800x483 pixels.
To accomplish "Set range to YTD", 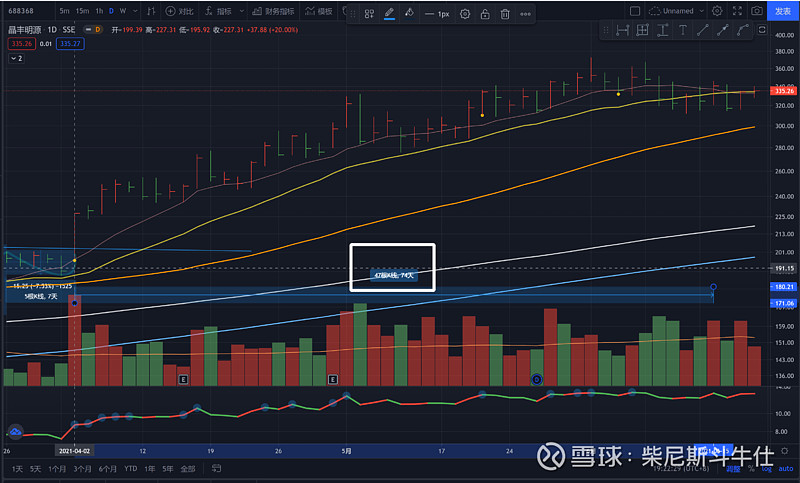I will click(131, 469).
